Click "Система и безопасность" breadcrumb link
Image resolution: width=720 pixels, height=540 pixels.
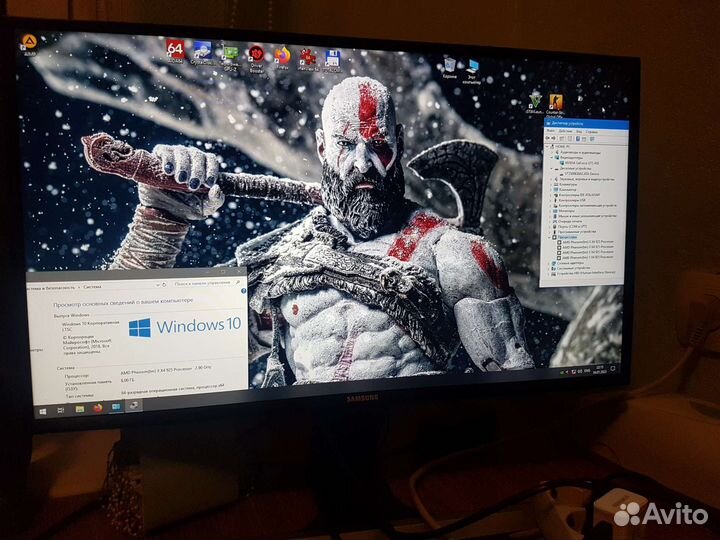(51, 288)
